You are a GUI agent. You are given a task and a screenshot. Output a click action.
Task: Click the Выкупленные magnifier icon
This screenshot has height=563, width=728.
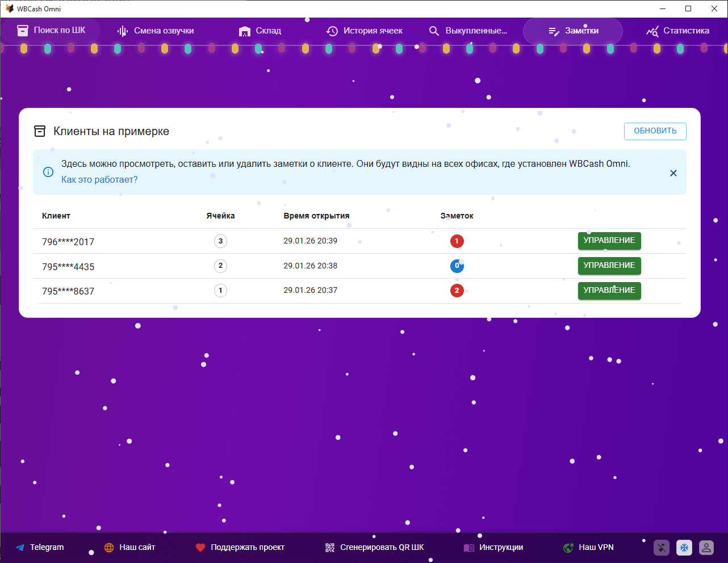(x=434, y=31)
